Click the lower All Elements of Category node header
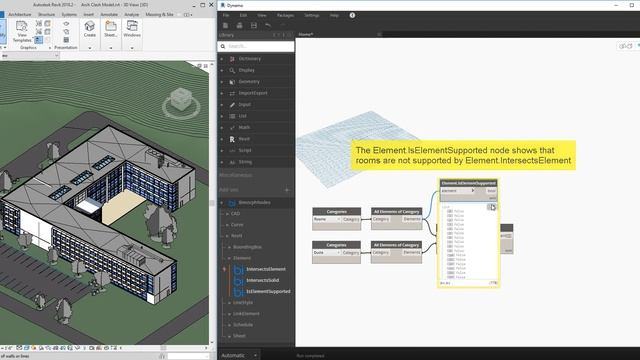 click(396, 245)
